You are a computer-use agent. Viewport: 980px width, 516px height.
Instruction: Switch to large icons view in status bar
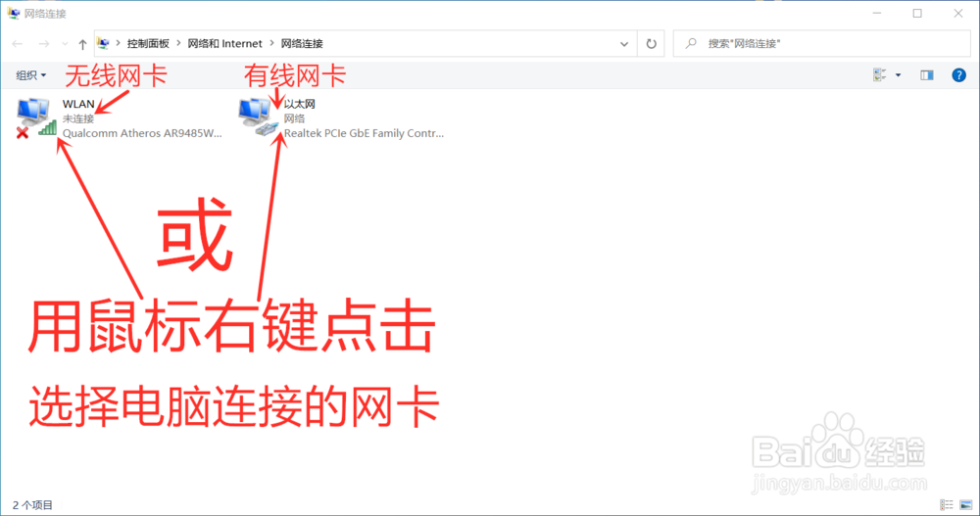click(965, 505)
